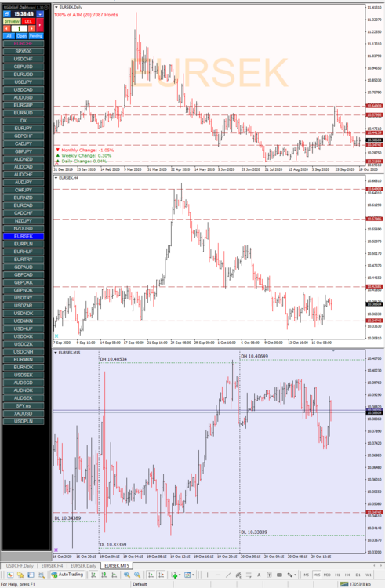Toggle the AutoTrading button
Viewport: 385px width, 588px height.
point(67,575)
